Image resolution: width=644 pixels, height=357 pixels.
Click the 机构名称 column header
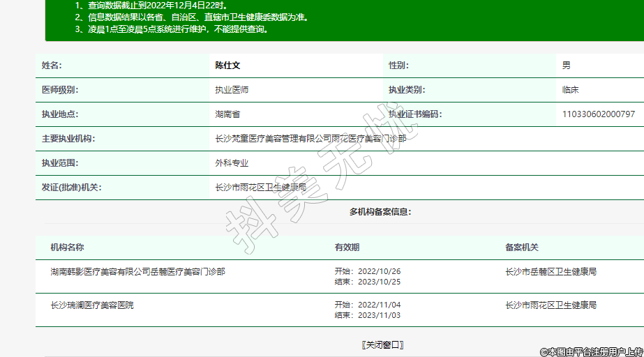pos(67,248)
